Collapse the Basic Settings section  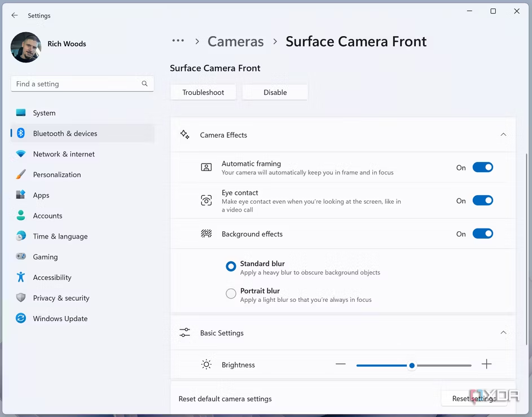[503, 332]
